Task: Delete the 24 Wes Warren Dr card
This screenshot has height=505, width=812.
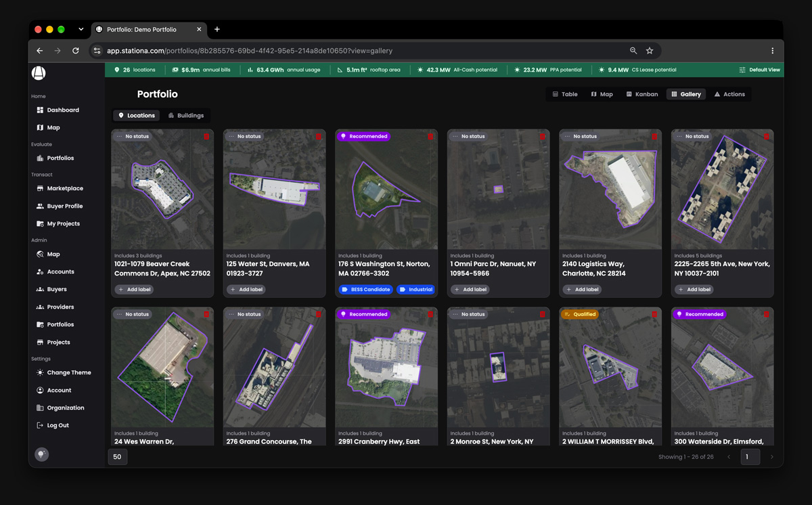Action: pos(206,315)
